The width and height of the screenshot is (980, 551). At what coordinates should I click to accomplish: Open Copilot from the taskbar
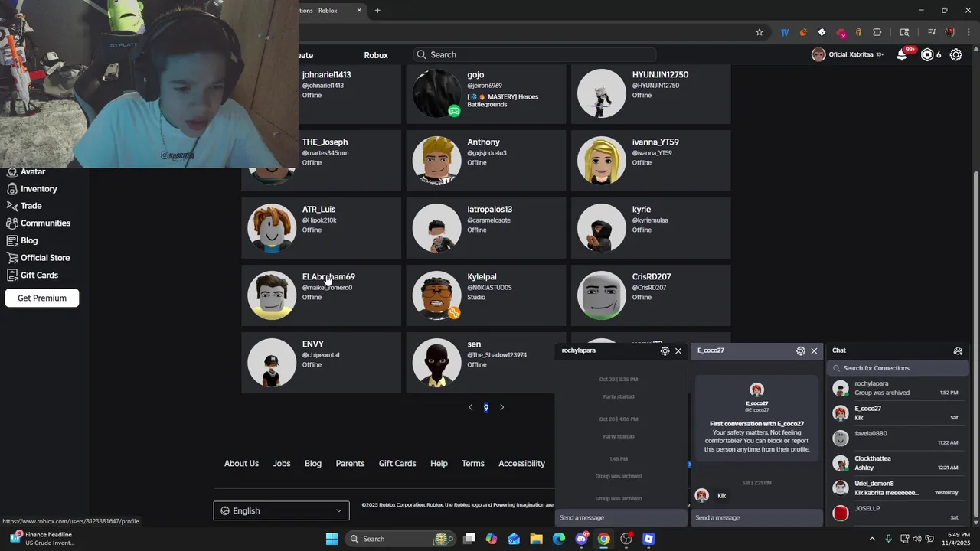[x=491, y=539]
